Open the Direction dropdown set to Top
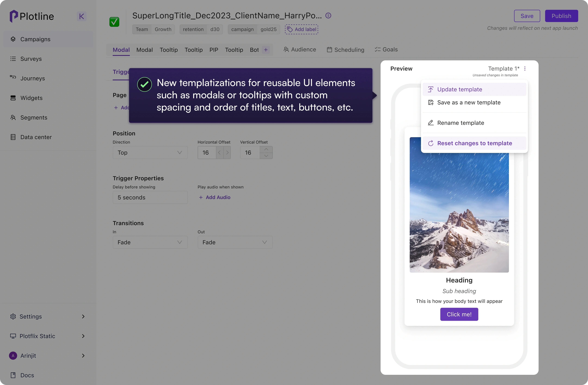588x385 pixels. (150, 153)
